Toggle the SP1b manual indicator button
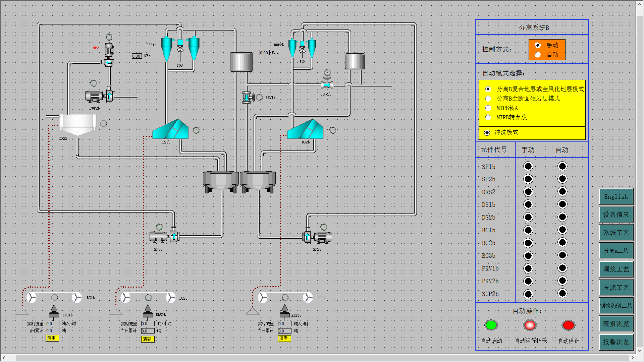This screenshot has height=362, width=644. [528, 167]
